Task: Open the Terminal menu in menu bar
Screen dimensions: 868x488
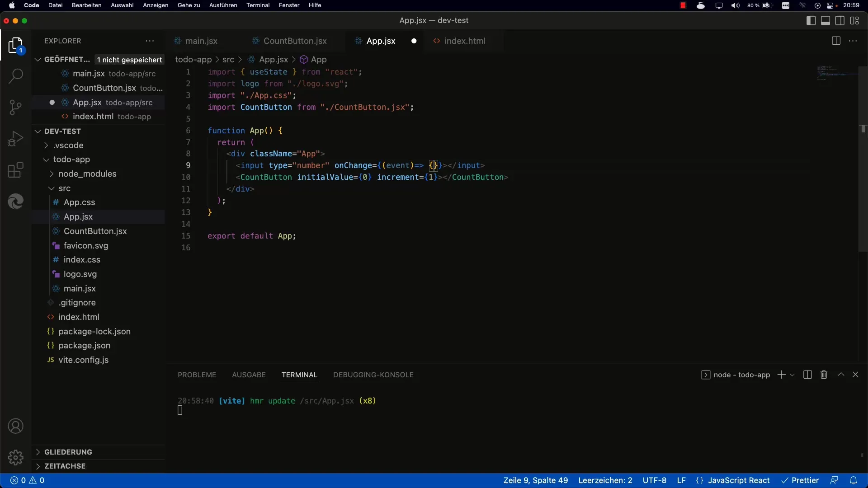Action: (x=258, y=5)
